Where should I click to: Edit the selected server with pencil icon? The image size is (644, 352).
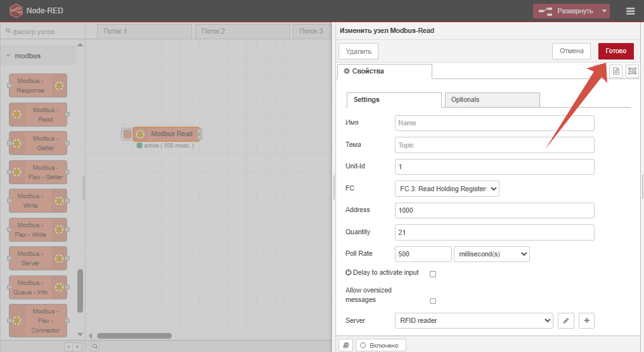click(566, 320)
